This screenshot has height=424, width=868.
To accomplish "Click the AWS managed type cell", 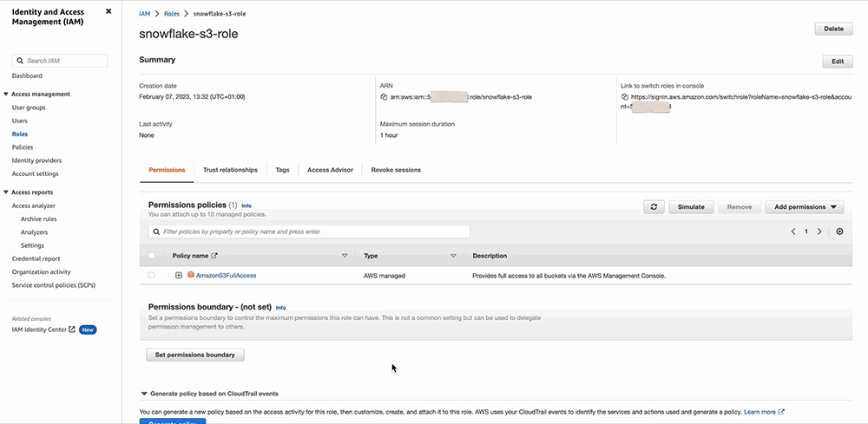I will [385, 275].
